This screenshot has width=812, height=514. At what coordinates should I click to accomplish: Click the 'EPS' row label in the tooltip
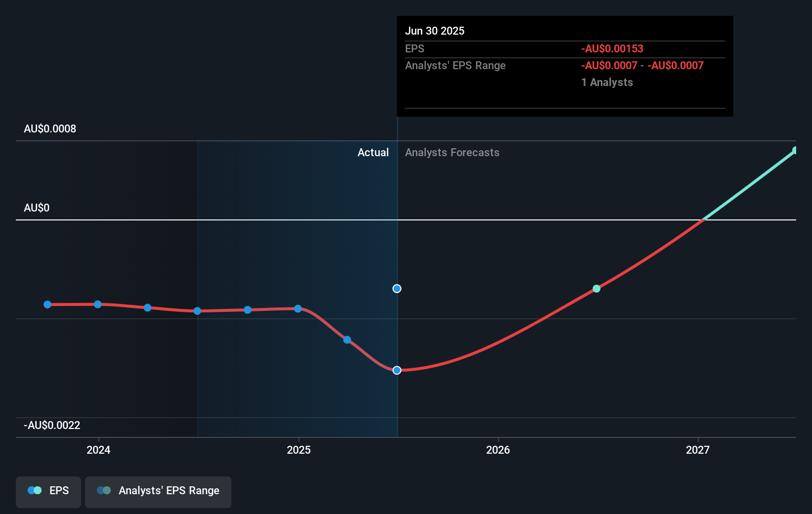414,49
